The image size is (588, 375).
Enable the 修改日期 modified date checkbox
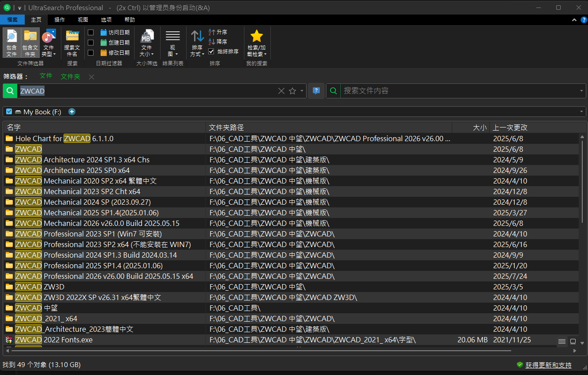91,52
